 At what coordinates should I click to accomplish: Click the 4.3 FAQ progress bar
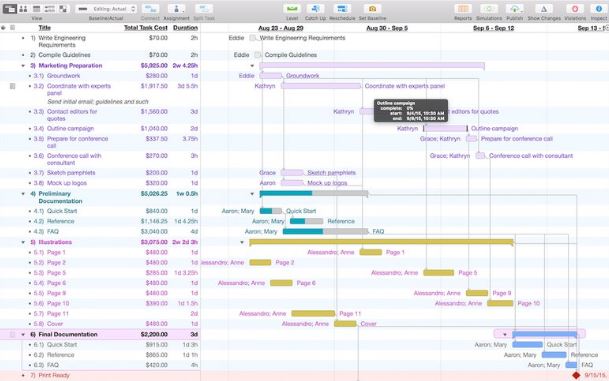click(325, 231)
